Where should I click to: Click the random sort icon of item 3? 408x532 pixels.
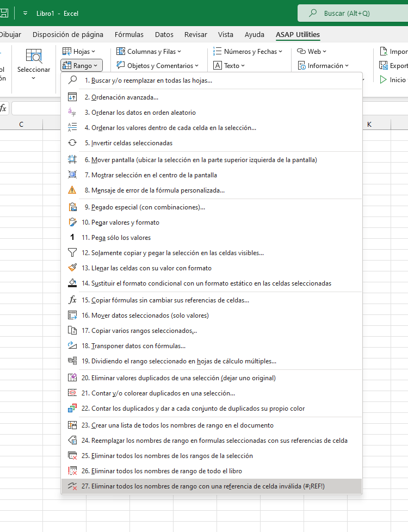72,112
